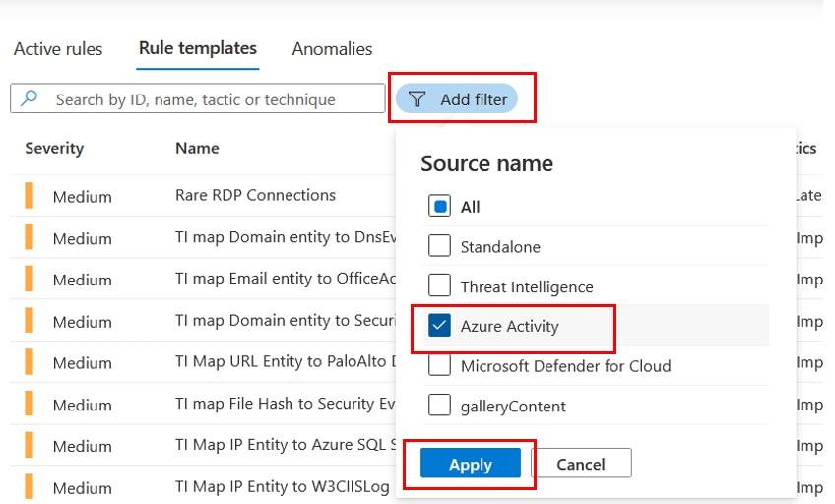The height and width of the screenshot is (504, 835).
Task: Click the Add filter button
Action: [456, 98]
